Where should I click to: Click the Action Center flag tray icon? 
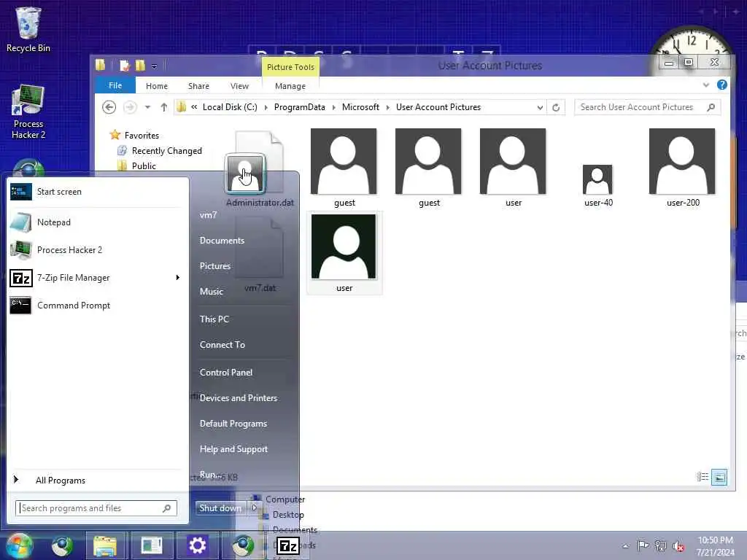pyautogui.click(x=643, y=545)
